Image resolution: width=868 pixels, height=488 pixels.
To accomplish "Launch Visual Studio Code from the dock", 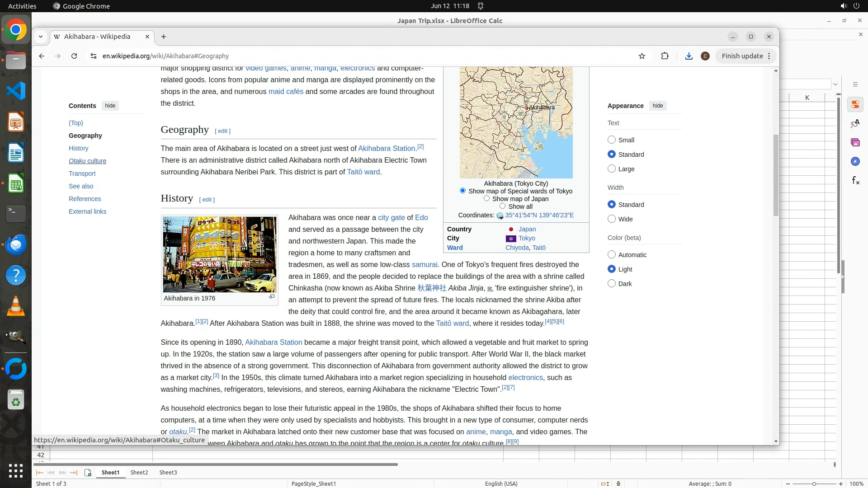I will (16, 91).
